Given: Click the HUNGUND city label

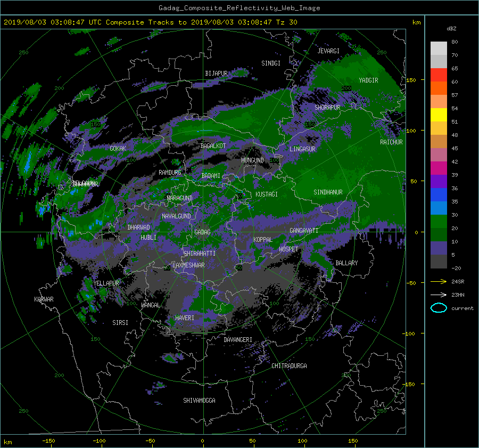Looking at the screenshot, I should (x=252, y=160).
